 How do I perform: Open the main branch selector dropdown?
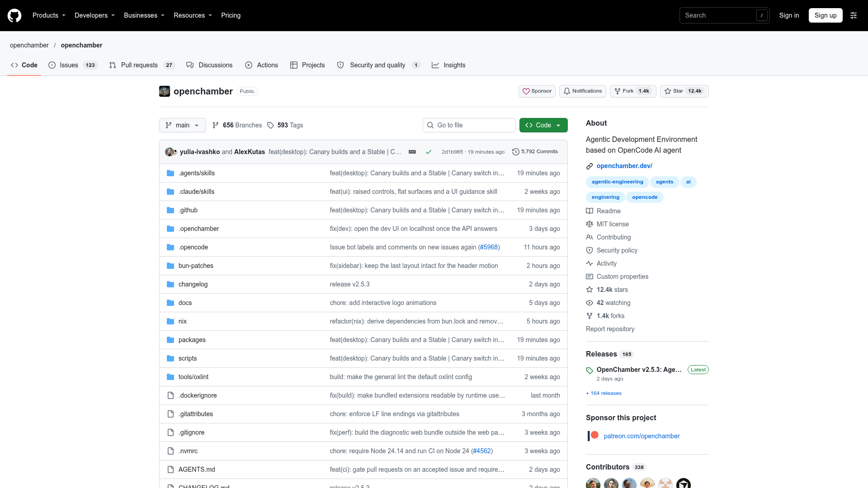(x=183, y=125)
